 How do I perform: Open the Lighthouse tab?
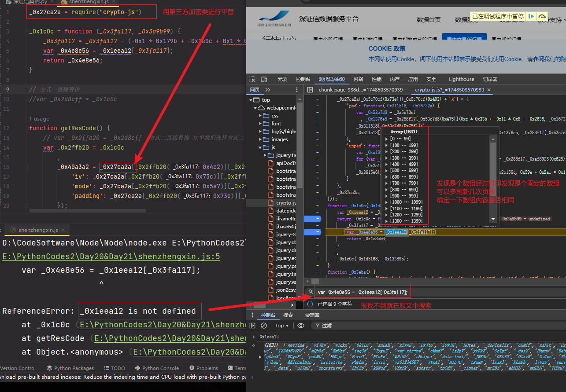pos(462,79)
